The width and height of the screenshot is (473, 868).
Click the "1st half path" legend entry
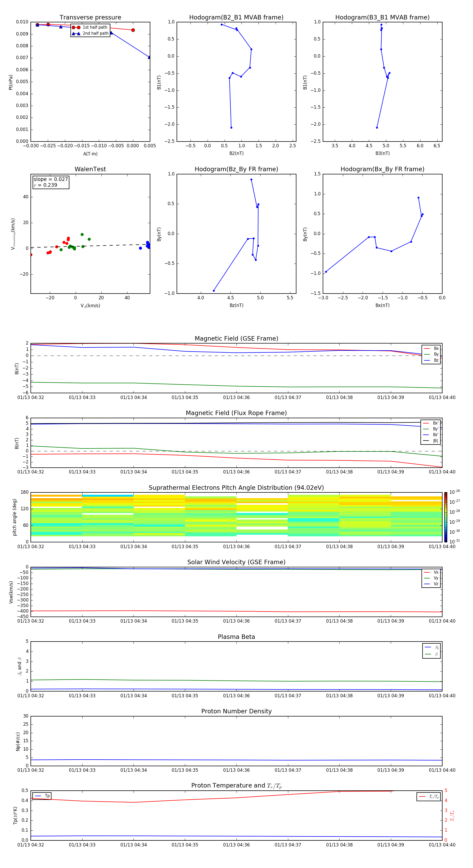coord(90,27)
